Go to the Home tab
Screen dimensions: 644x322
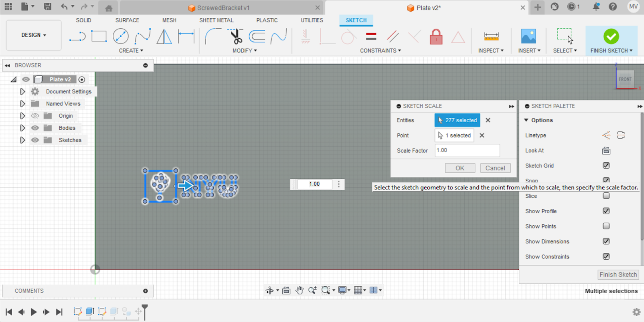[x=109, y=8]
